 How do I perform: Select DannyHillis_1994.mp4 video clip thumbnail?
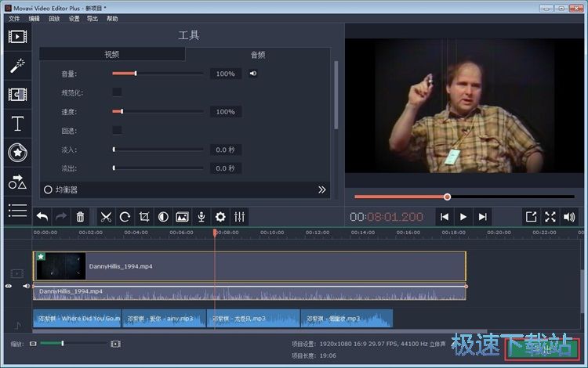(61, 266)
